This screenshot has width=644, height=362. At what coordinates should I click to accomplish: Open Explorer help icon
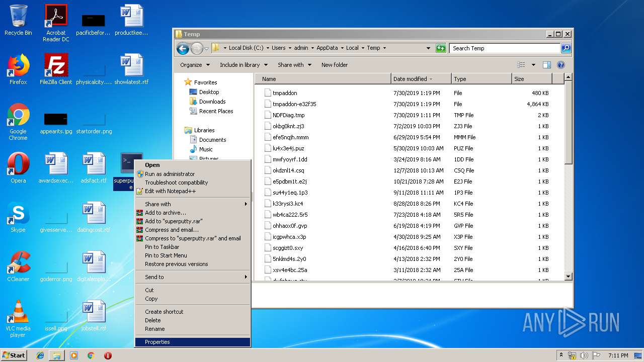click(x=561, y=65)
